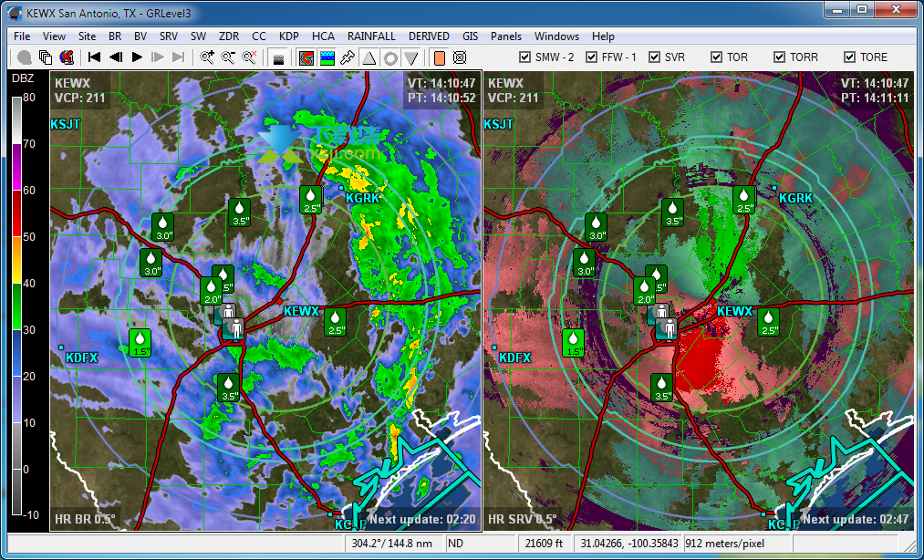Image resolution: width=924 pixels, height=560 pixels.
Task: Click the zoom out magnifier icon
Action: coord(228,57)
